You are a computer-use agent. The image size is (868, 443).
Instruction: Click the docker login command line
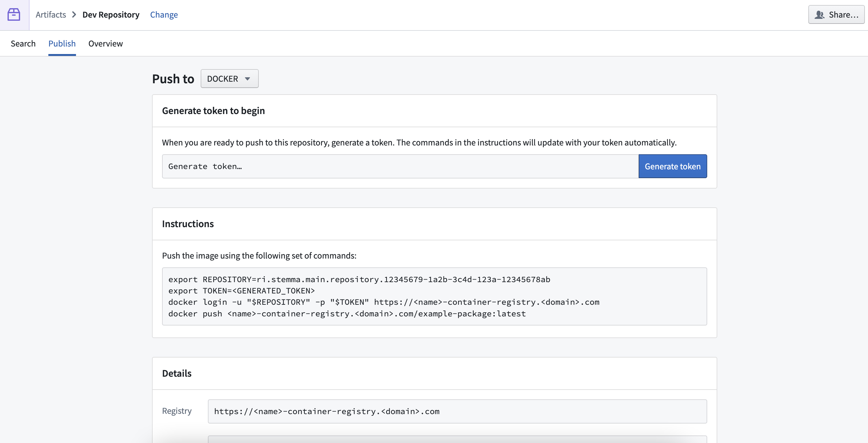pos(384,302)
